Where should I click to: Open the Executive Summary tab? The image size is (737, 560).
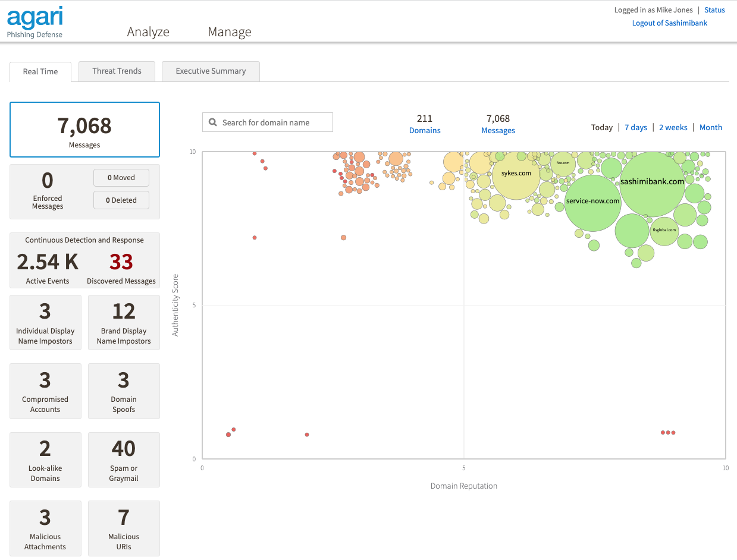tap(211, 71)
